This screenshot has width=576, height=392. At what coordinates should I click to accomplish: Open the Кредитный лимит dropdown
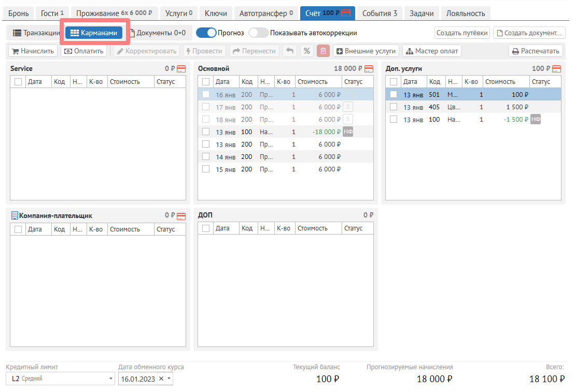(x=60, y=379)
